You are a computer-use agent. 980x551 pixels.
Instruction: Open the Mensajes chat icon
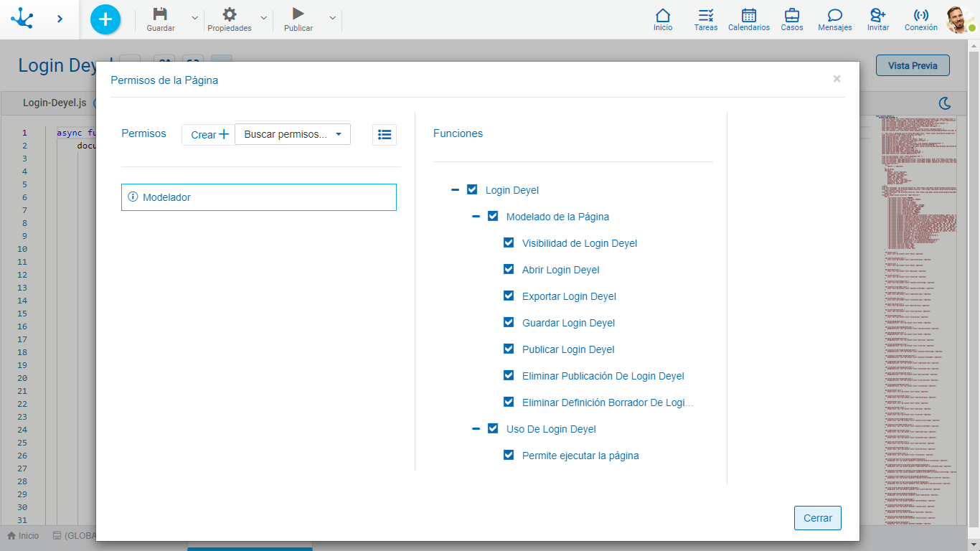click(835, 15)
